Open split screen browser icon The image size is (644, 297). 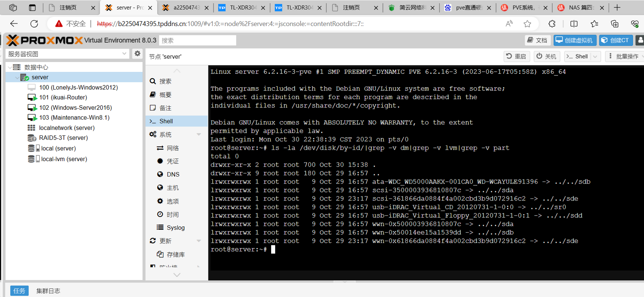coord(574,24)
